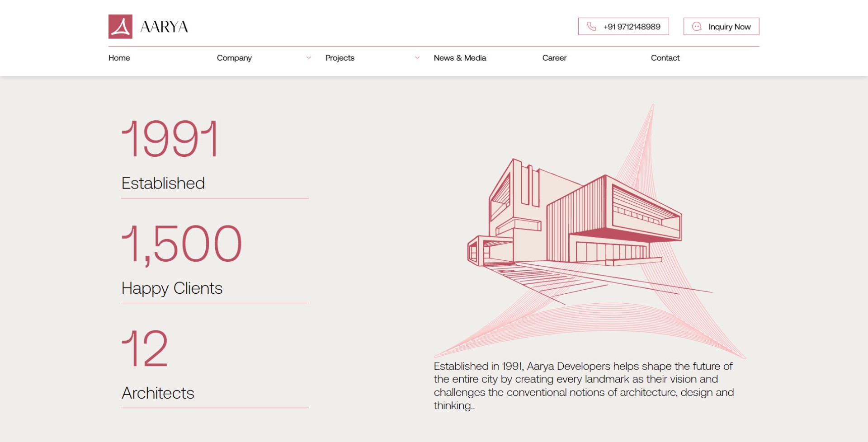Click the 1991 established year number
Viewport: 868px width, 442px height.
170,139
